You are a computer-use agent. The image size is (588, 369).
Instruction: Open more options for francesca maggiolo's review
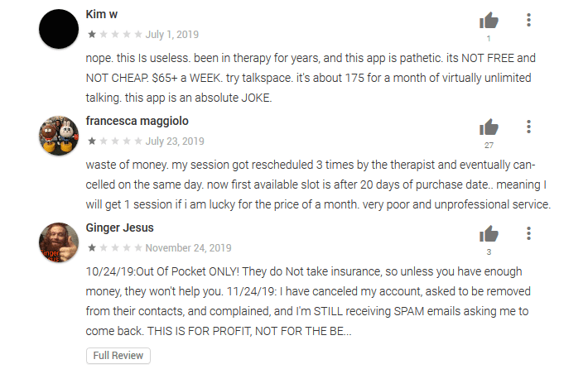click(529, 127)
